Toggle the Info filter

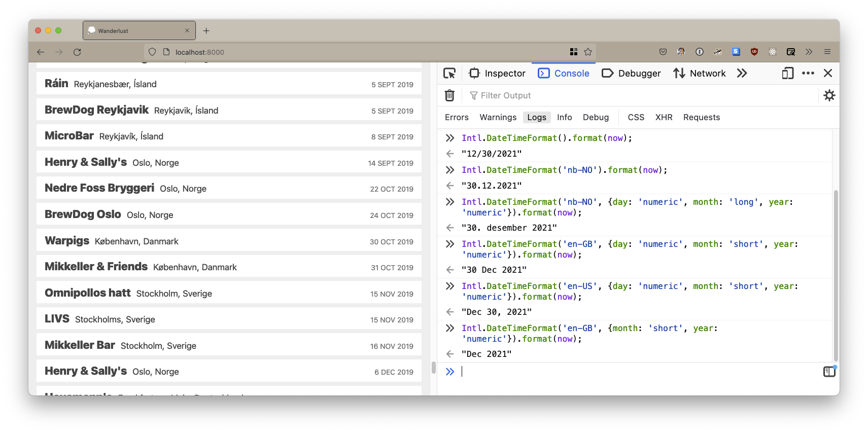[565, 117]
